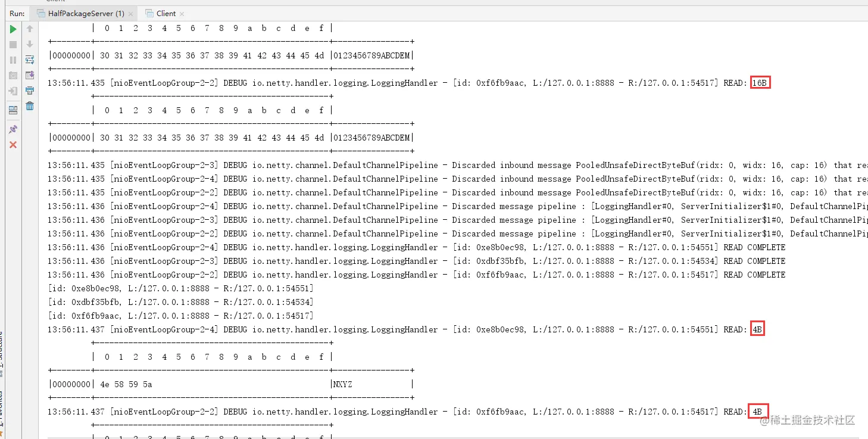Close the Run session with the red X
Viewport: 868px width, 439px height.
[x=13, y=145]
